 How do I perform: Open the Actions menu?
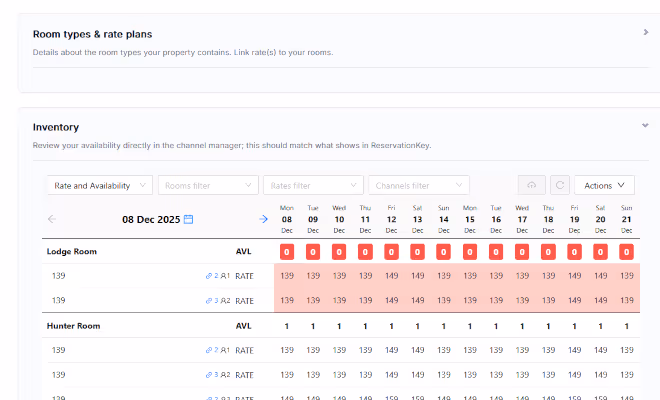tap(604, 185)
